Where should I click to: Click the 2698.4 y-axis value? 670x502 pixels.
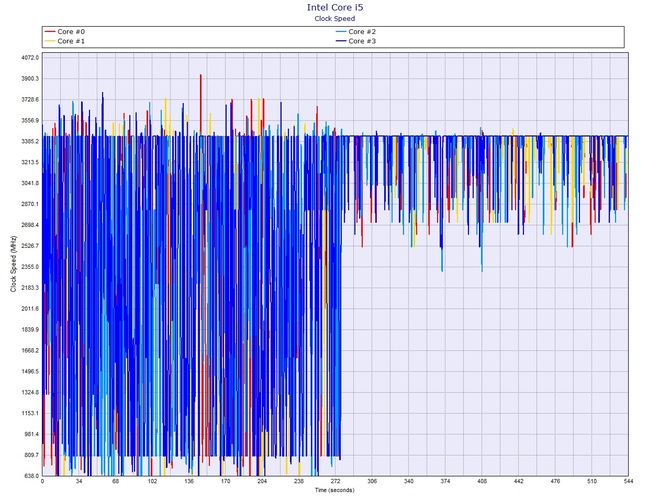point(30,225)
